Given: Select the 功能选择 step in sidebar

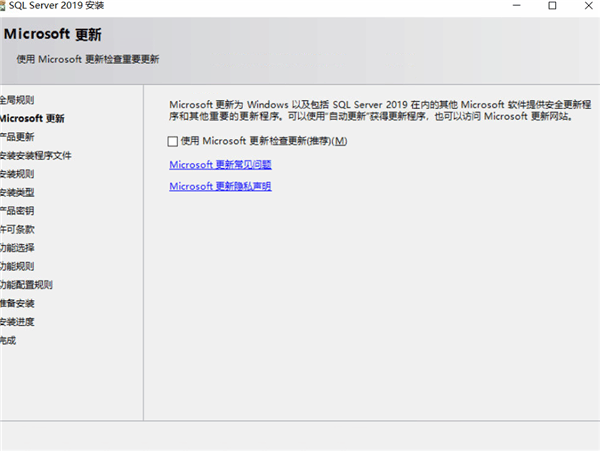Looking at the screenshot, I should pyautogui.click(x=17, y=248).
